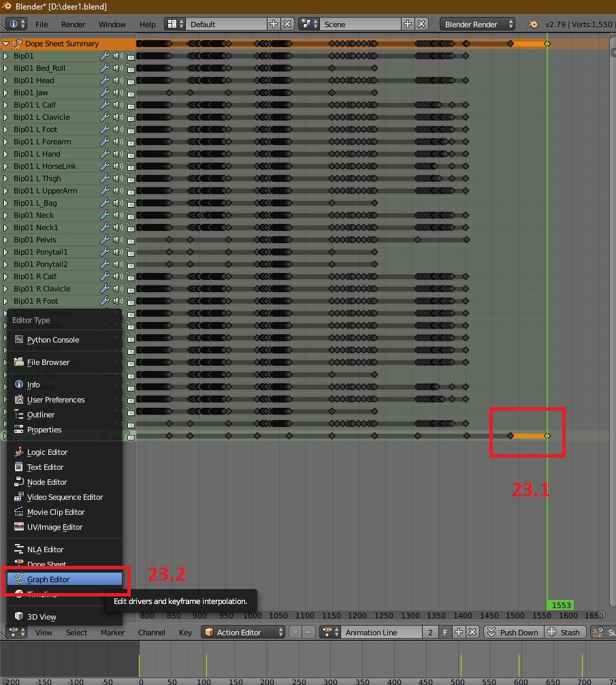Lock the Bip01 Pelvis channel

pos(130,240)
